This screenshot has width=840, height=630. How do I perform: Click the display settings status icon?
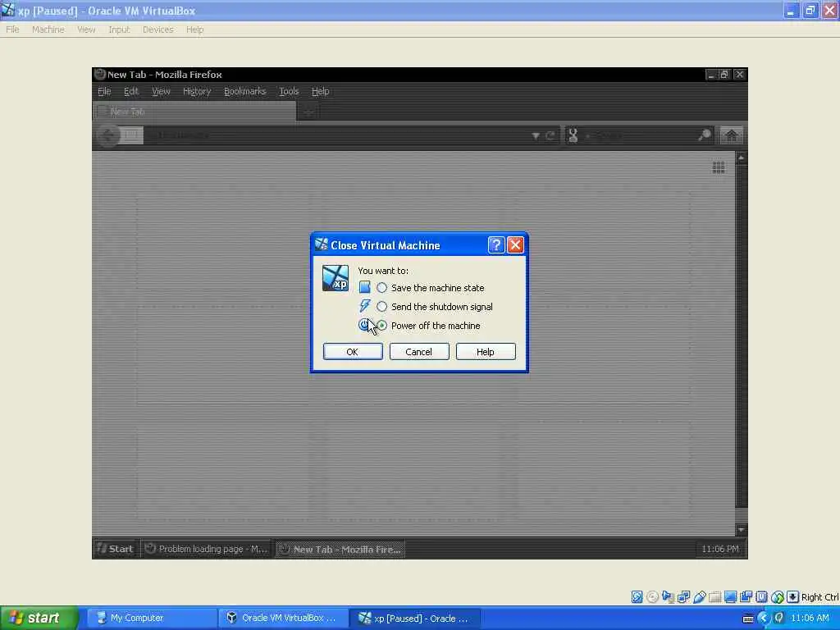(730, 597)
